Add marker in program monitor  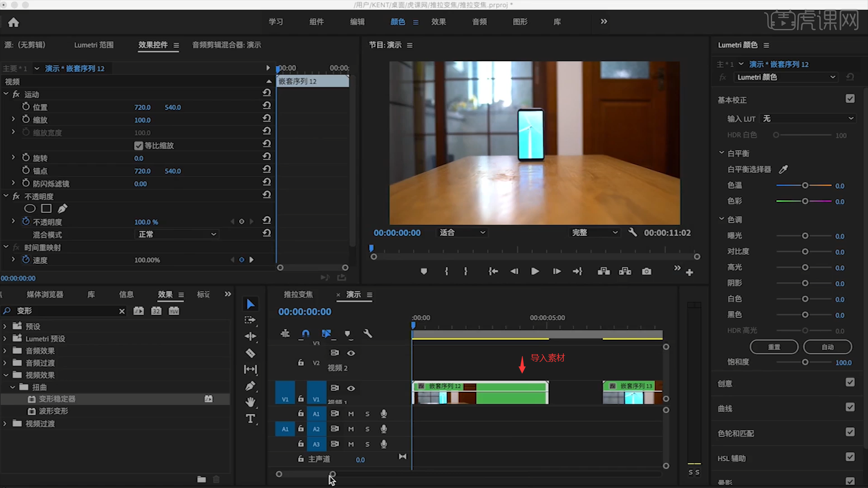[x=424, y=272]
